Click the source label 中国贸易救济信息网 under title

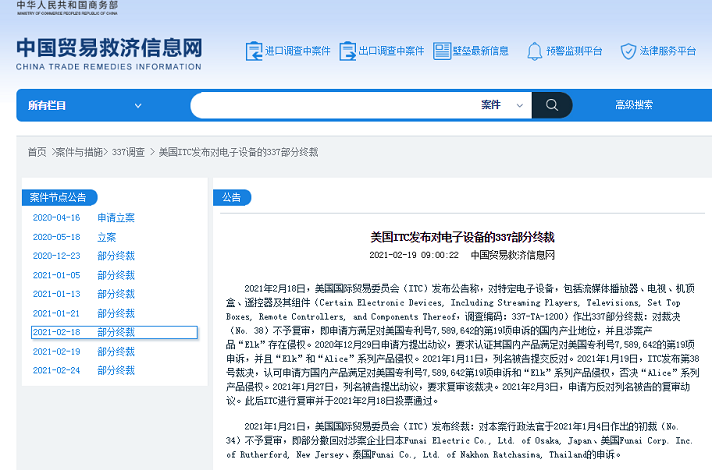tap(513, 255)
